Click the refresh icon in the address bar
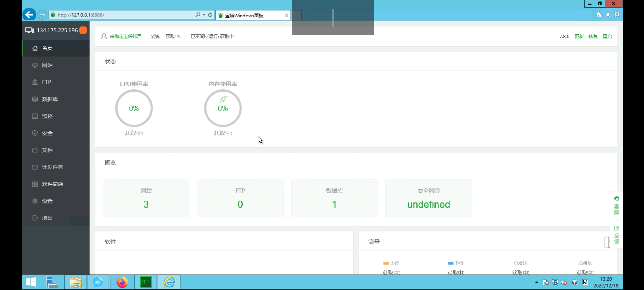Screen dimensions: 644x290 pos(210,15)
